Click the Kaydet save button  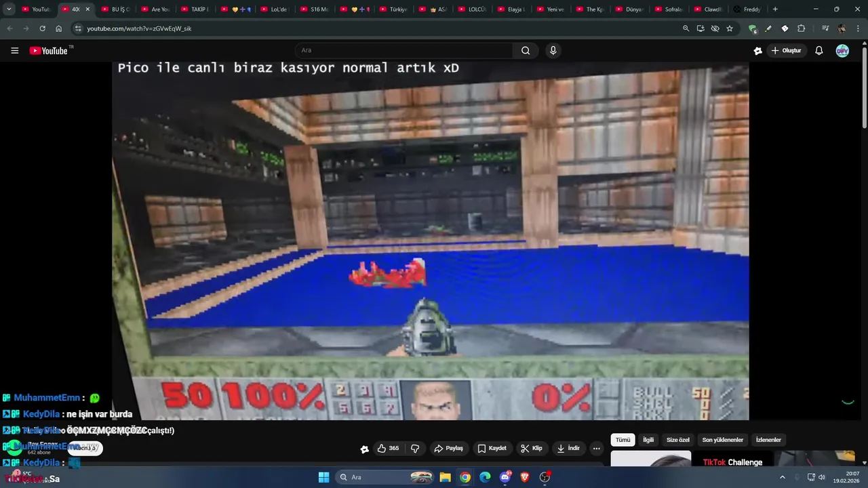(492, 448)
